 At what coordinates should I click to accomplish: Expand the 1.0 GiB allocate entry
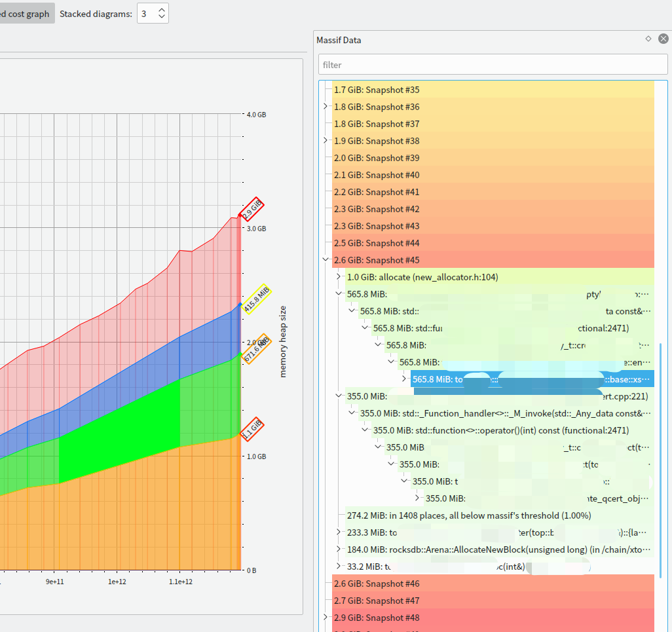pyautogui.click(x=339, y=277)
